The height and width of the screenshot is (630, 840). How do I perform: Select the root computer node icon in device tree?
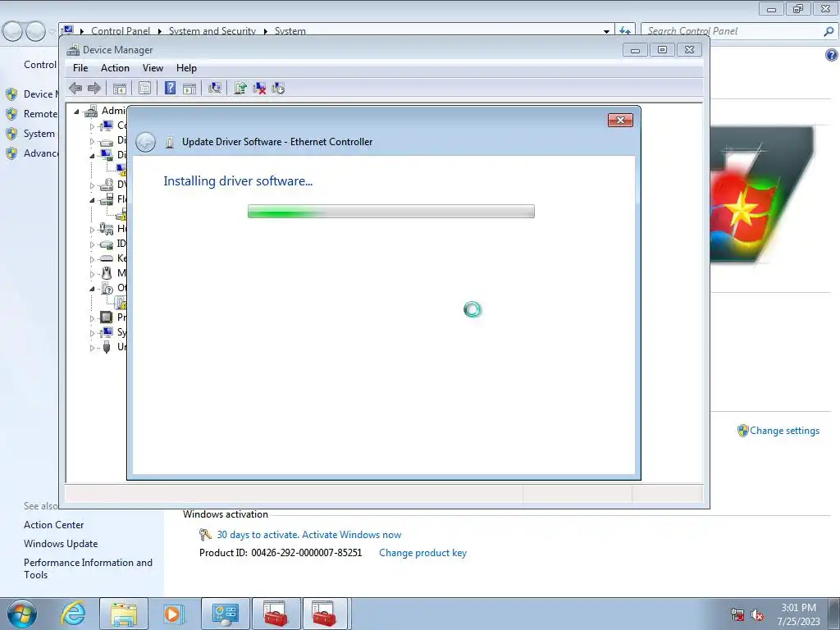coord(91,111)
